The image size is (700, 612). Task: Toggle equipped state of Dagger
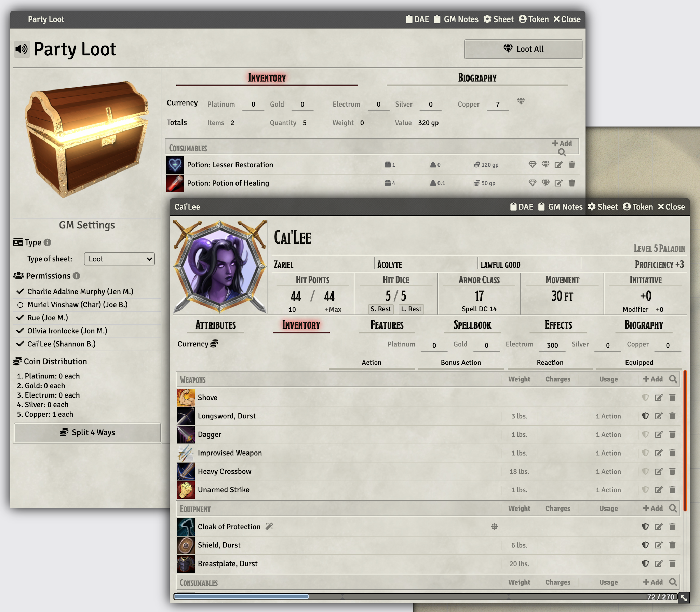coord(645,434)
